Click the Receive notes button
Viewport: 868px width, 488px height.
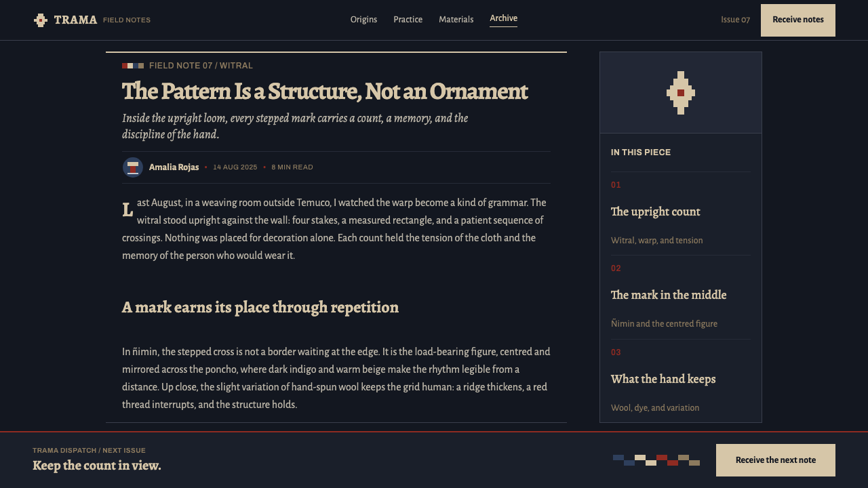point(798,20)
